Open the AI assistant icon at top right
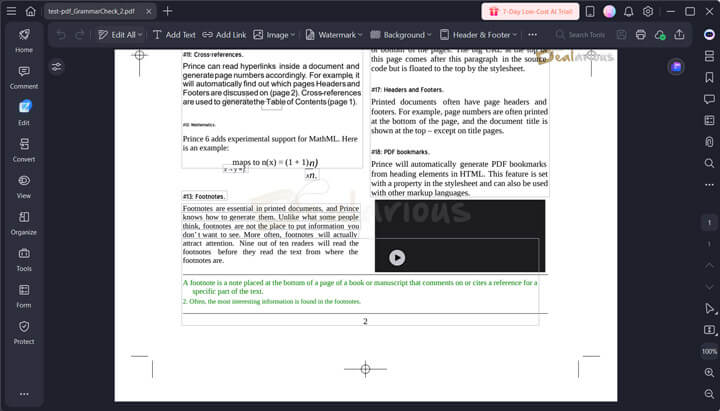Screen dimensions: 720x411 tap(709, 35)
